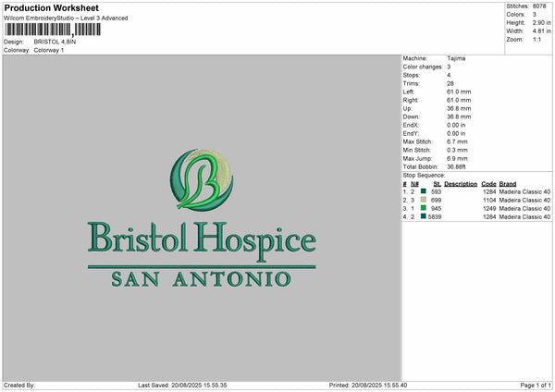Click the bright green swatch in stop 3
This screenshot has height=392, width=555.
tap(423, 208)
